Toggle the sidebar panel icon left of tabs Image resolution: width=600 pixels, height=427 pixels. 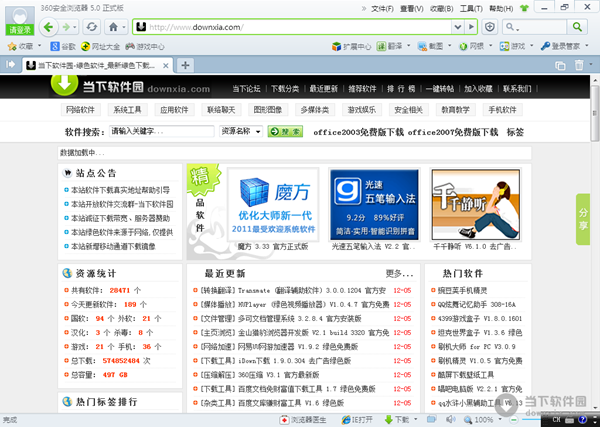11,65
